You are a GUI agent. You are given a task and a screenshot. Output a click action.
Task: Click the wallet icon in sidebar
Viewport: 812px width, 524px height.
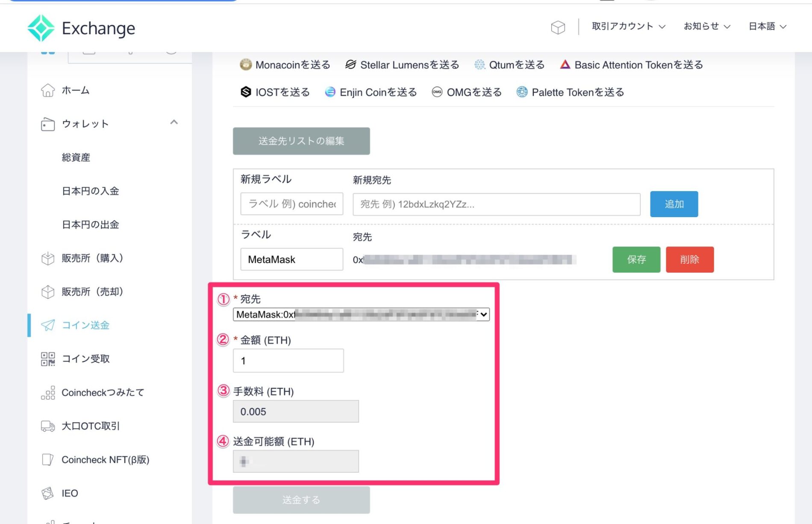point(48,124)
